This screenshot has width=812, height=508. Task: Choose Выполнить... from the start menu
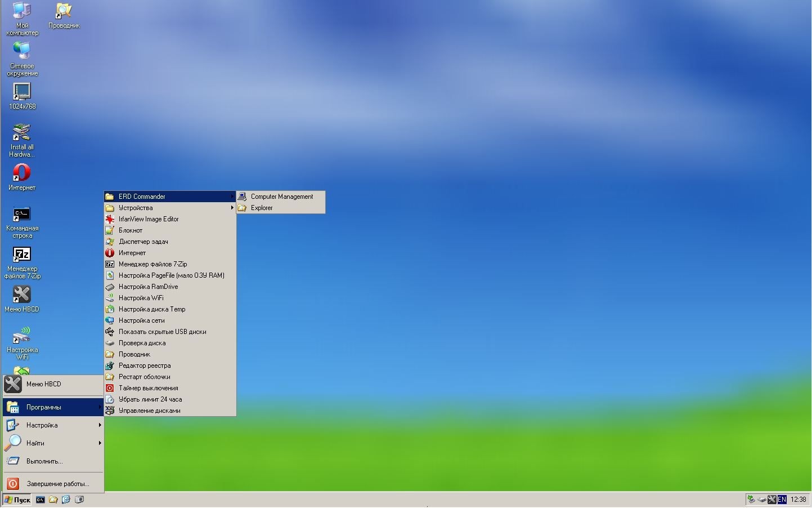53,461
